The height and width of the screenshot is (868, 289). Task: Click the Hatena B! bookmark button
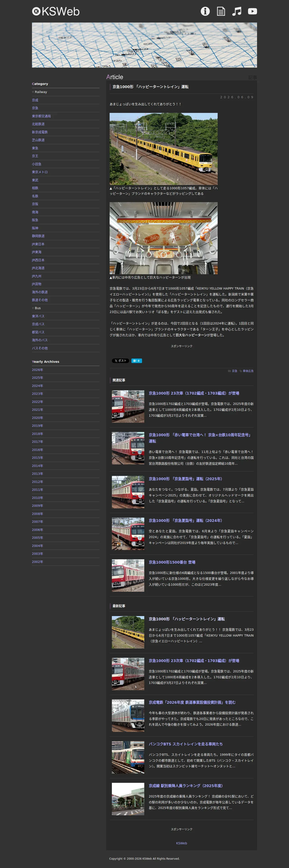click(x=137, y=361)
